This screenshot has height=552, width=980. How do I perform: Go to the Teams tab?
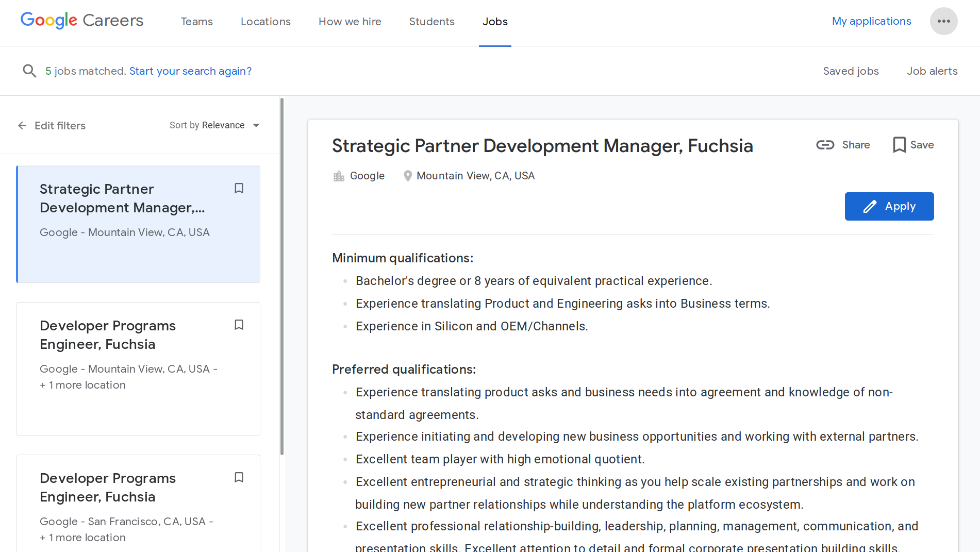[x=197, y=22]
